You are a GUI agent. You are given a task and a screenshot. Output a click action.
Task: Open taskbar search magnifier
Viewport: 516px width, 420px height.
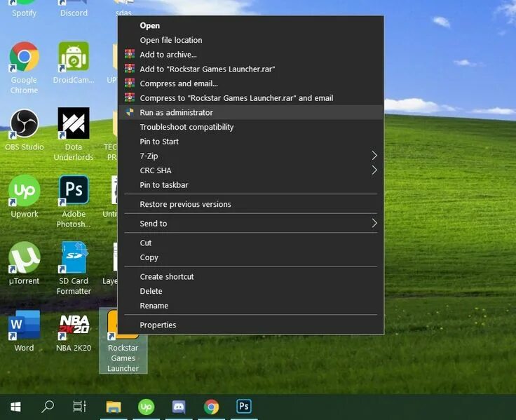tap(48, 407)
